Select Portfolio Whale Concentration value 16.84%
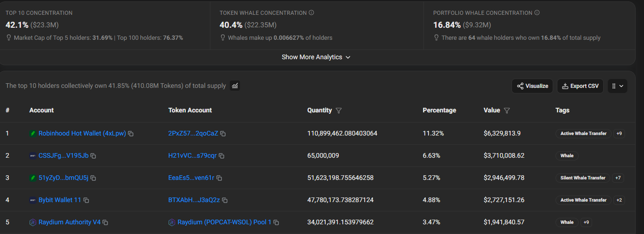 pyautogui.click(x=447, y=25)
